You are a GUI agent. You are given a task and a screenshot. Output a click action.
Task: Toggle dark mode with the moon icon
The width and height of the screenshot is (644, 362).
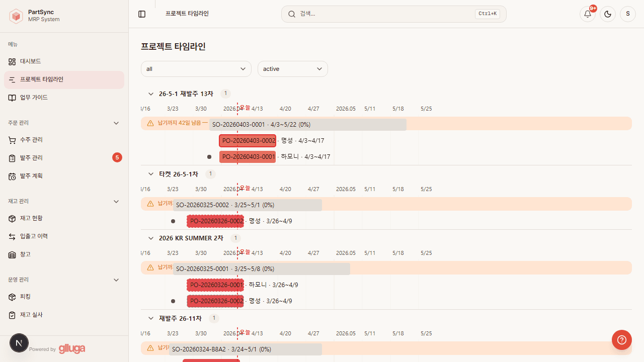[x=607, y=14]
